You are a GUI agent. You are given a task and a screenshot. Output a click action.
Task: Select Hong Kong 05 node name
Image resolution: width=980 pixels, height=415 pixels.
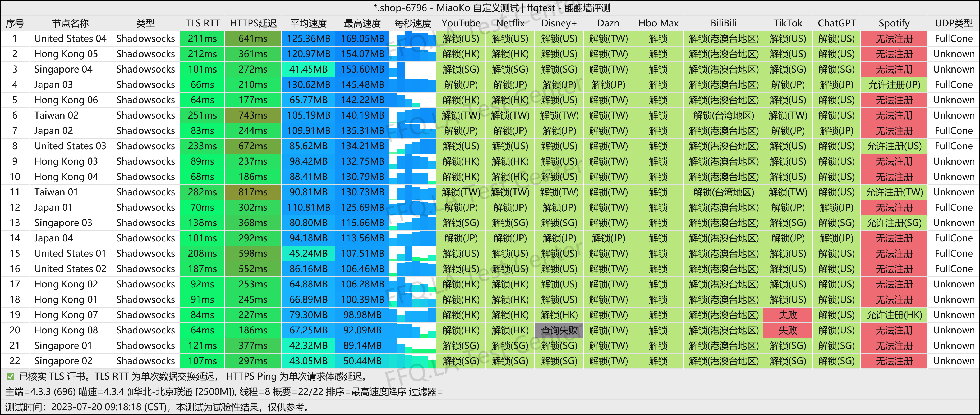coord(66,54)
